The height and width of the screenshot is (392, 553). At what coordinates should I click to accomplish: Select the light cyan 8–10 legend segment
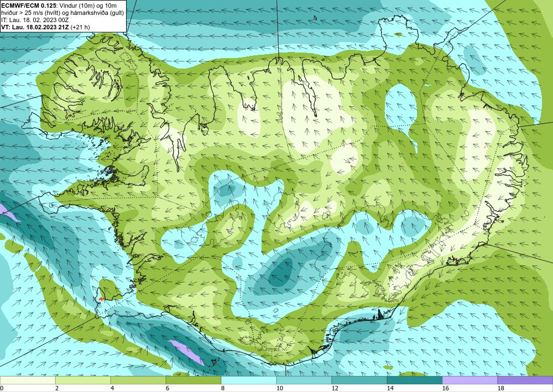point(249,380)
